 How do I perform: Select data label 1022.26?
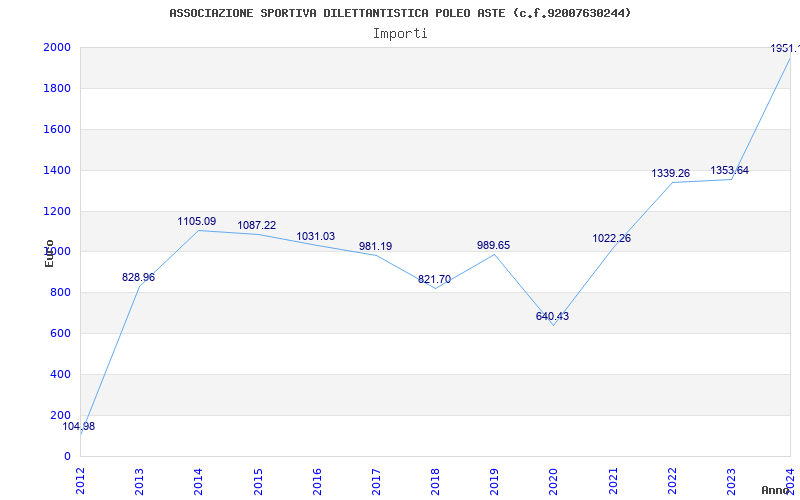coord(611,238)
